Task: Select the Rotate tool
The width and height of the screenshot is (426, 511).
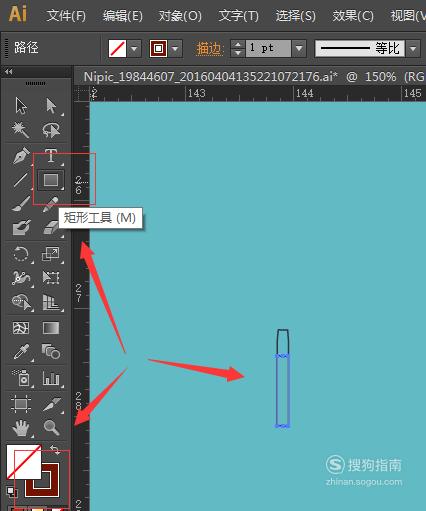Action: [21, 254]
